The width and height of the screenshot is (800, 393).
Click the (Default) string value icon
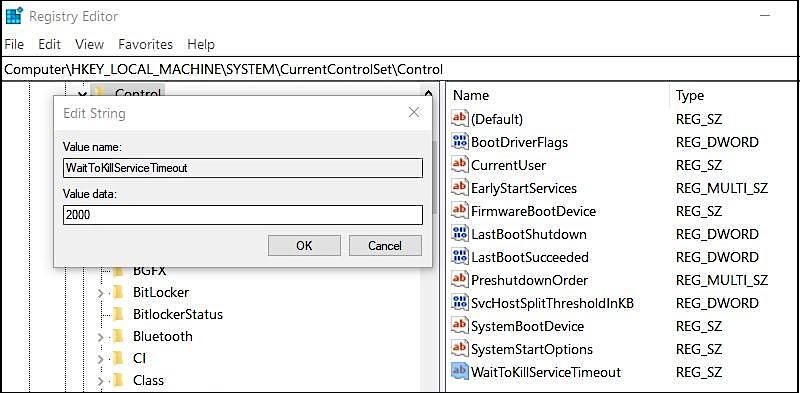coord(460,118)
